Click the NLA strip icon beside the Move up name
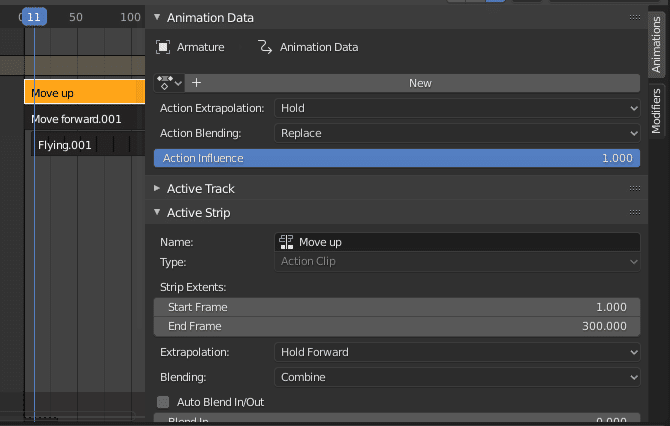Screen dimensions: 670x426 [286, 242]
